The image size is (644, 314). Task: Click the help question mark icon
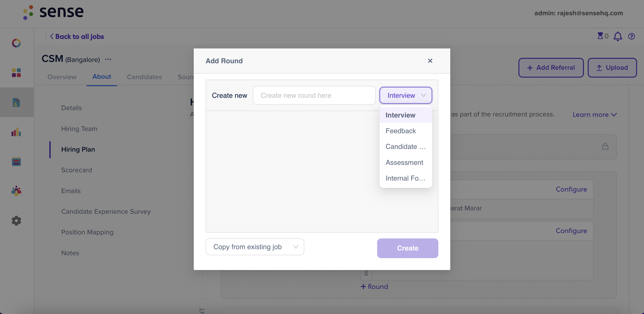pos(631,37)
